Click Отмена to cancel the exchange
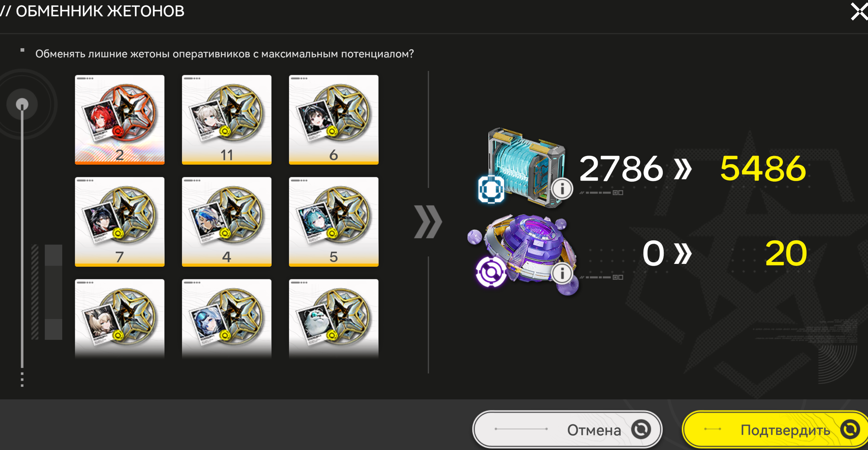The image size is (868, 450). point(567,429)
